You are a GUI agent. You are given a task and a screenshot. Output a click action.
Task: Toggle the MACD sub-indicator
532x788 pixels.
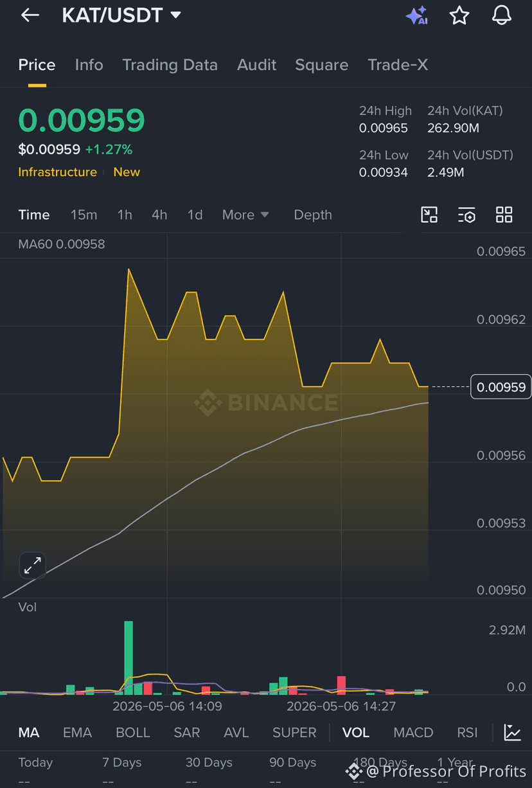tap(413, 733)
